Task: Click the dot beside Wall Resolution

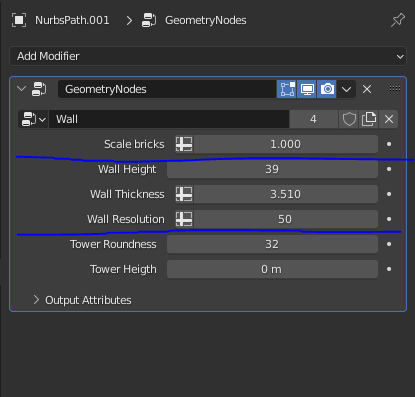Action: [389, 219]
